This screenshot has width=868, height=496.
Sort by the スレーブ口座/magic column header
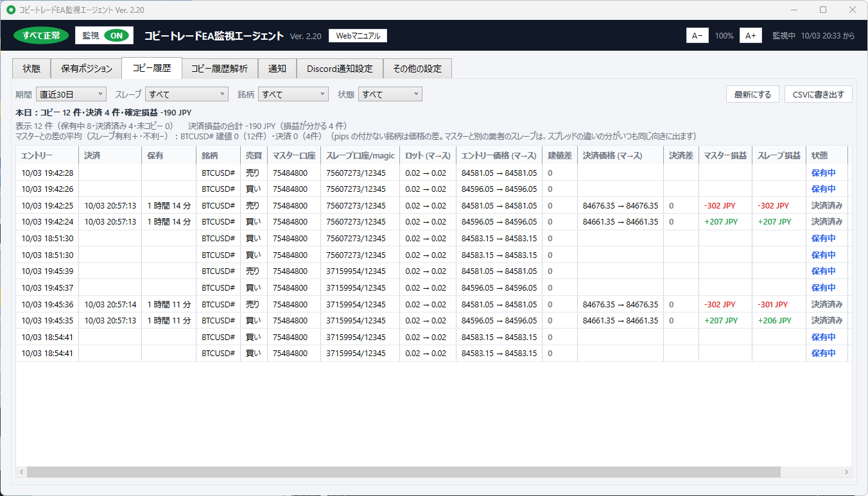pyautogui.click(x=360, y=155)
